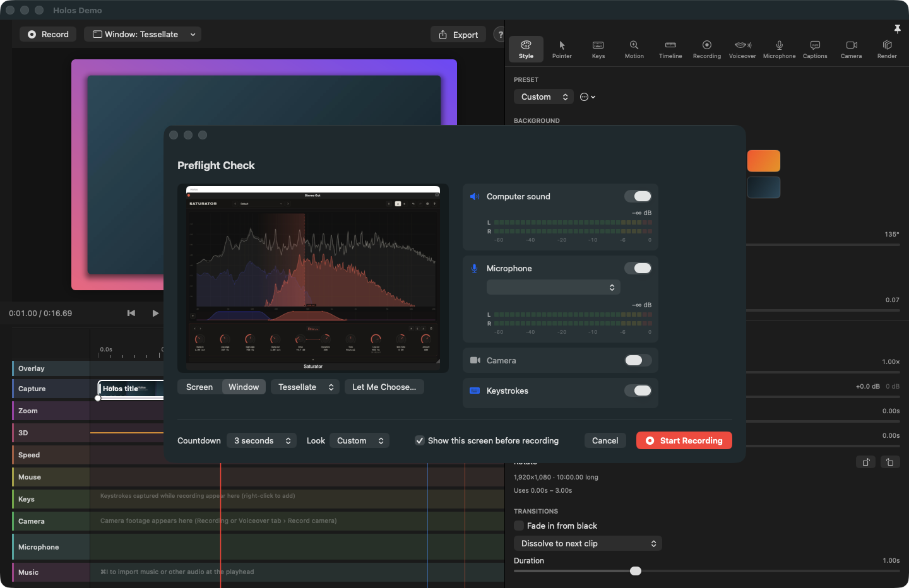
Task: Click Start Recording button
Action: coord(684,440)
